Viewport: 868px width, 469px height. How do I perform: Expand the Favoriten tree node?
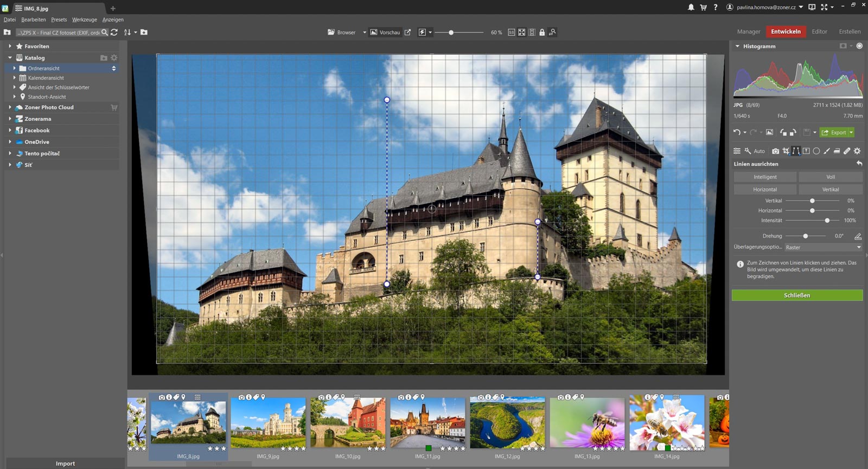coord(10,47)
